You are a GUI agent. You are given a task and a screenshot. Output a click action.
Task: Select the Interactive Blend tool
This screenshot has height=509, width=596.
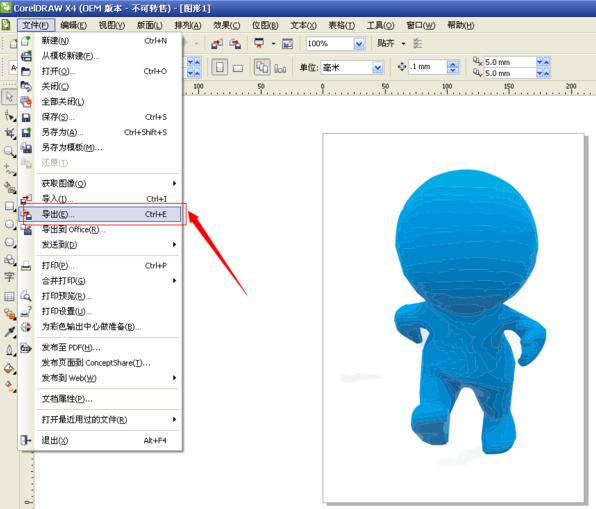coord(10,314)
